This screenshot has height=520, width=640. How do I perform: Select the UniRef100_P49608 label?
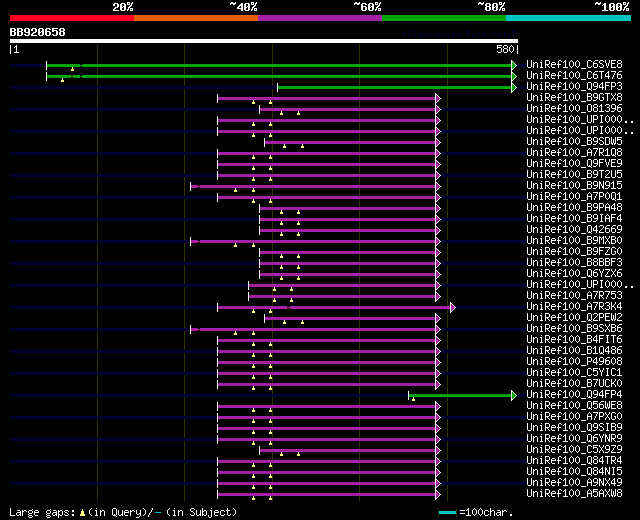[x=574, y=362]
